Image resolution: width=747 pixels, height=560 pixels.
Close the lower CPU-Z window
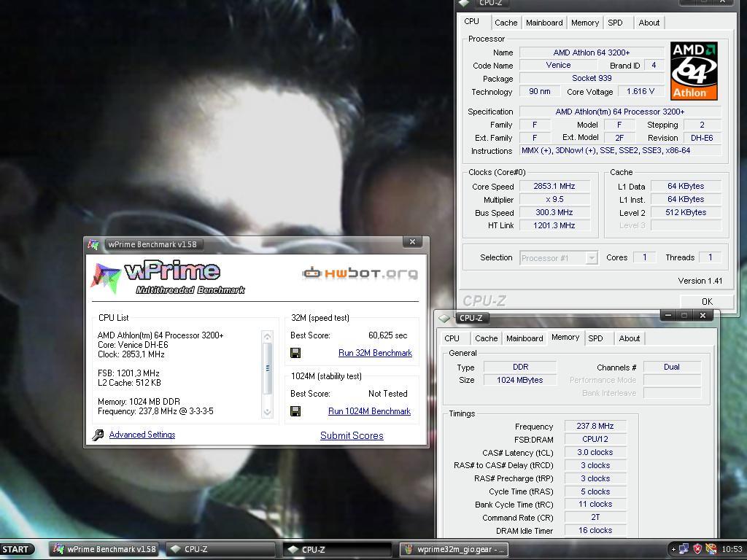coord(703,315)
